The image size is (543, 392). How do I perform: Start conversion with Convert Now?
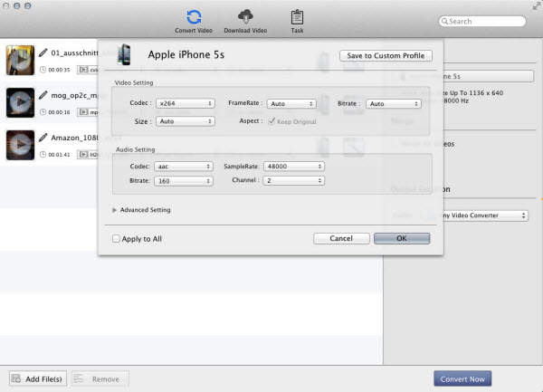(x=462, y=378)
